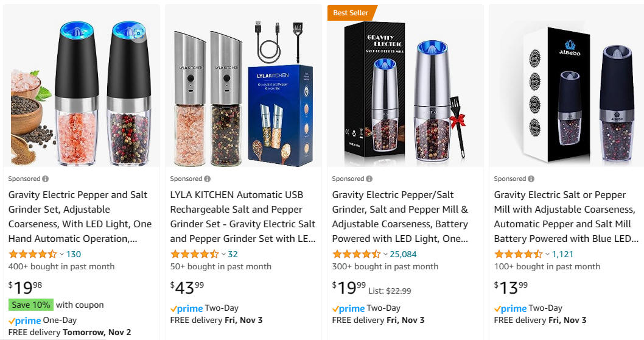644x340 pixels.
Task: Click Sponsored info icon on Albedo grinder listing
Action: pos(531,179)
